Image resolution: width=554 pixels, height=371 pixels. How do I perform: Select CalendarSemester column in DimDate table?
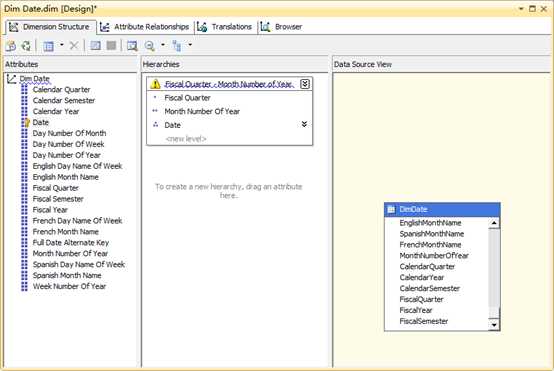(x=430, y=289)
